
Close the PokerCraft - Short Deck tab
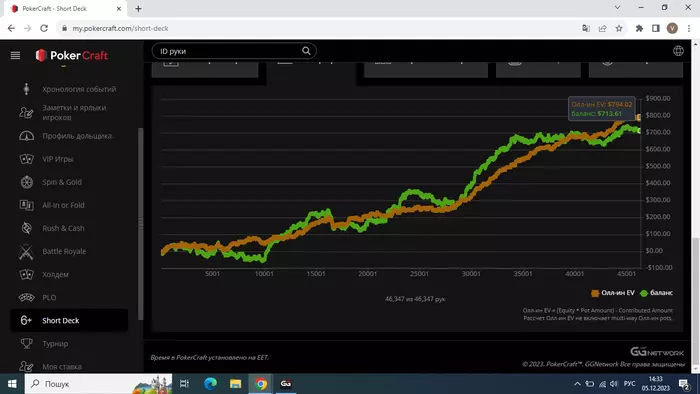pyautogui.click(x=119, y=8)
